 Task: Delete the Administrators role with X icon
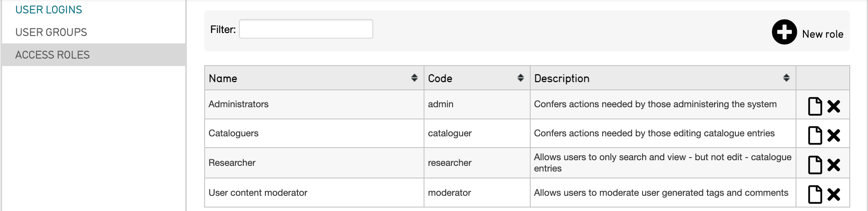pos(833,106)
